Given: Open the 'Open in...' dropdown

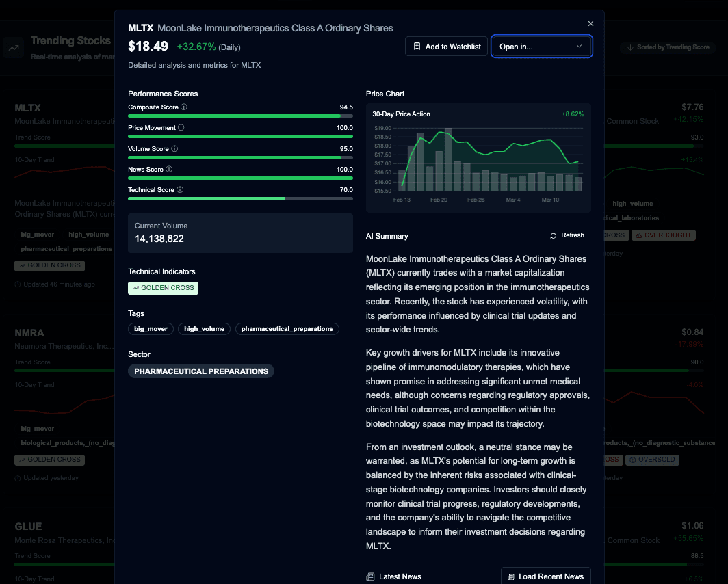Looking at the screenshot, I should (542, 46).
